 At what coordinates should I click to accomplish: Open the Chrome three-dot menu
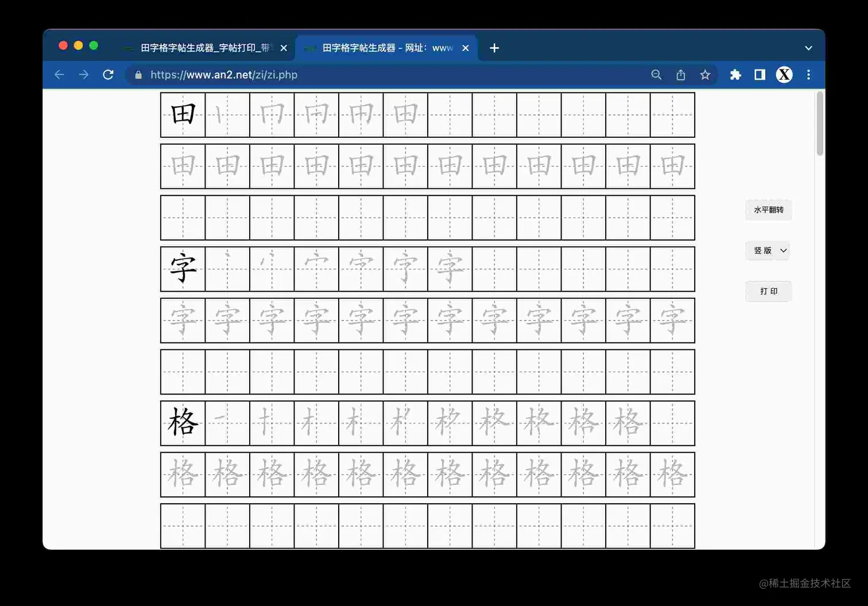808,75
